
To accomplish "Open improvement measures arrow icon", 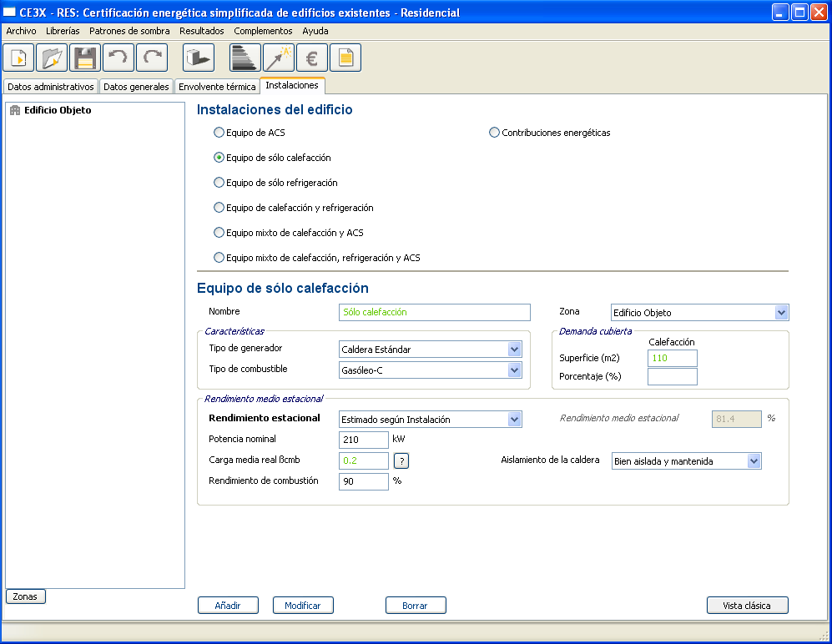I will [x=279, y=58].
